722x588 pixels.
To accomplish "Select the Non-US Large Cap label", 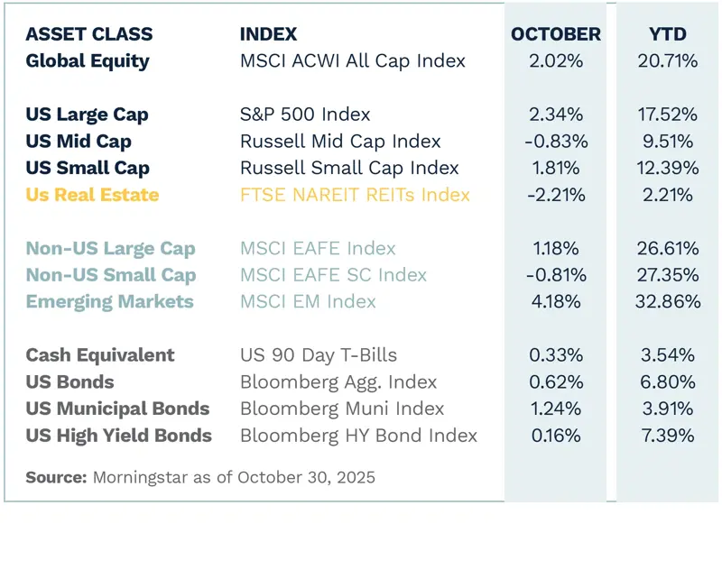I will pos(110,248).
